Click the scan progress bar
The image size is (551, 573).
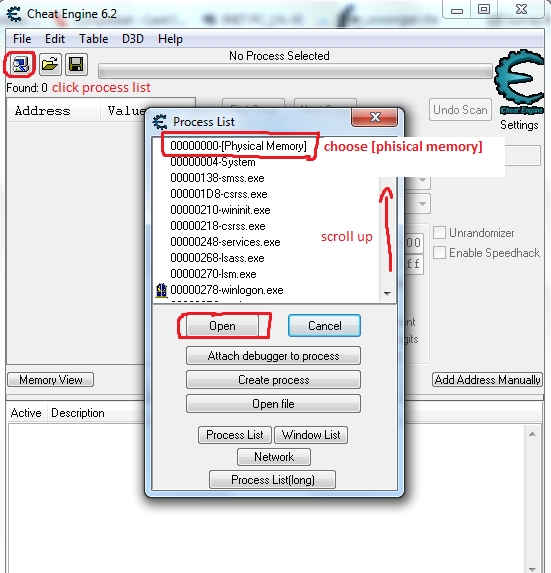(295, 71)
